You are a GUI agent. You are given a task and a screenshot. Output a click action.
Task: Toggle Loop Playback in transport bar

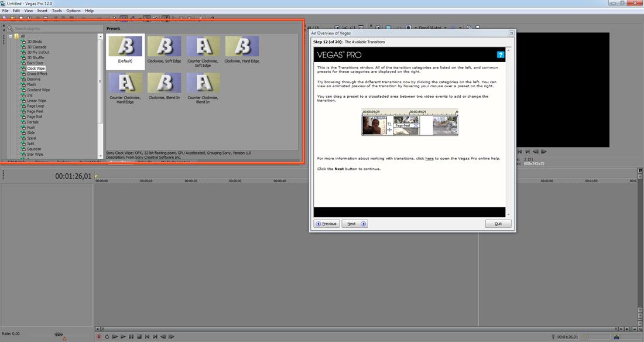[107, 337]
